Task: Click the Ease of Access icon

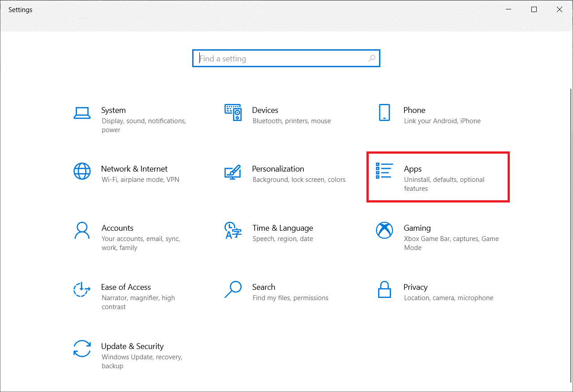Action: click(82, 290)
